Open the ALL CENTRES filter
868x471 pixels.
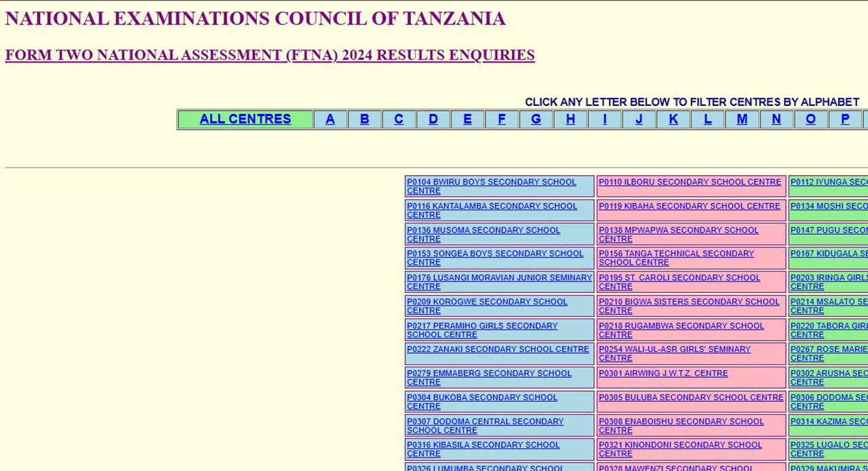point(245,119)
